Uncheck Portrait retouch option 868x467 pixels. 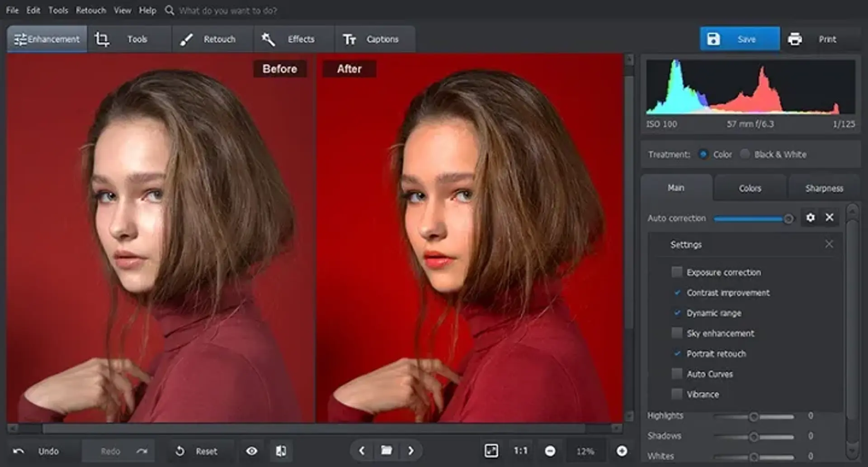pyautogui.click(x=677, y=353)
